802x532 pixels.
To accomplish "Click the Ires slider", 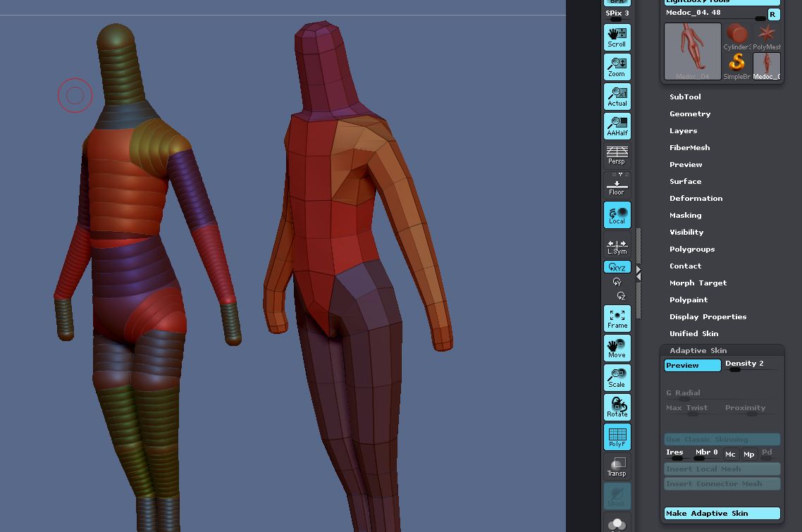I will coord(677,453).
